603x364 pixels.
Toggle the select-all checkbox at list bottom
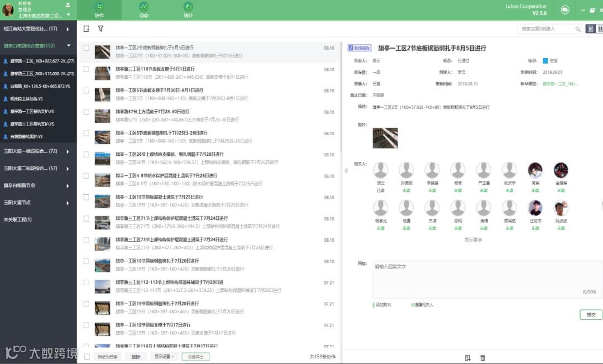tap(87, 357)
